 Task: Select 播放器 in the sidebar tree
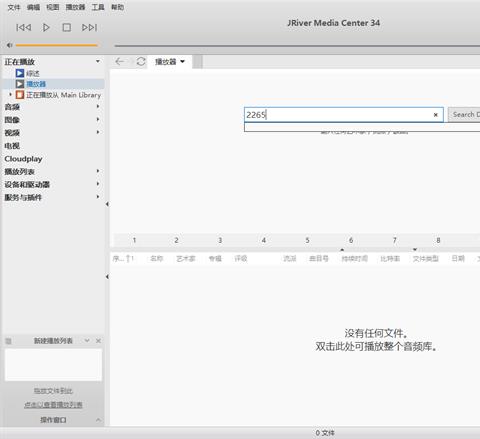click(36, 84)
